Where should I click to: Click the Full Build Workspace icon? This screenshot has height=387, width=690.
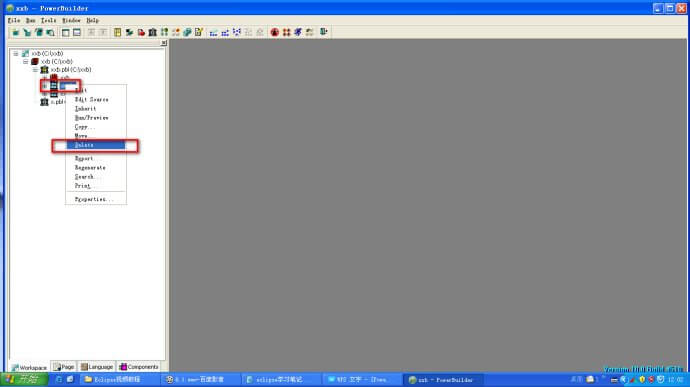(x=225, y=32)
